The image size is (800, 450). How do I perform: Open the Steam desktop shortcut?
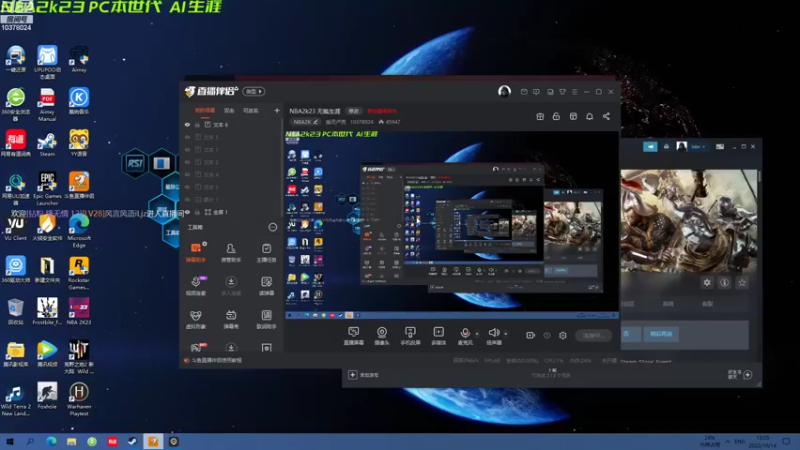coord(47,144)
